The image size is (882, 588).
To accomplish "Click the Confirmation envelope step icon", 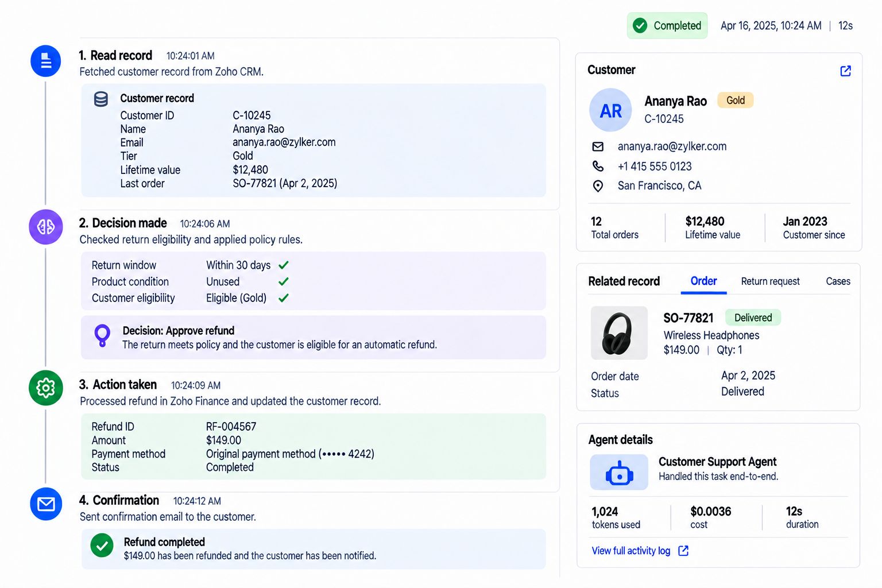I will (x=46, y=504).
